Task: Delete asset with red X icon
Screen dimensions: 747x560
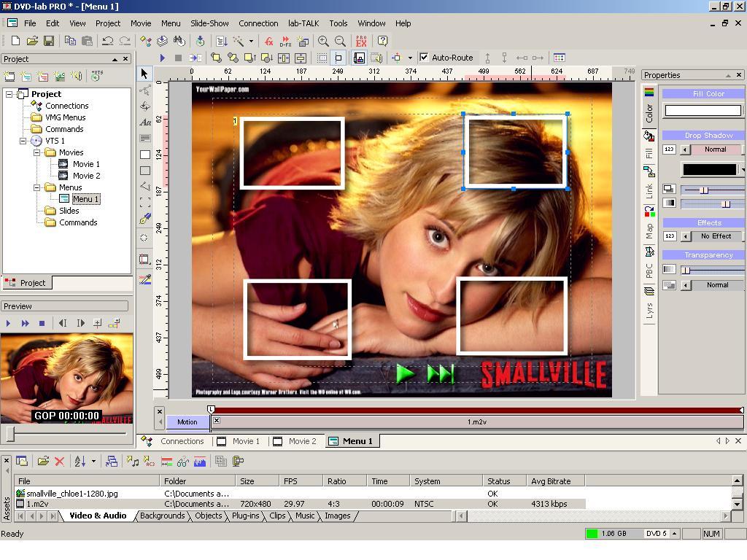Action: tap(60, 461)
